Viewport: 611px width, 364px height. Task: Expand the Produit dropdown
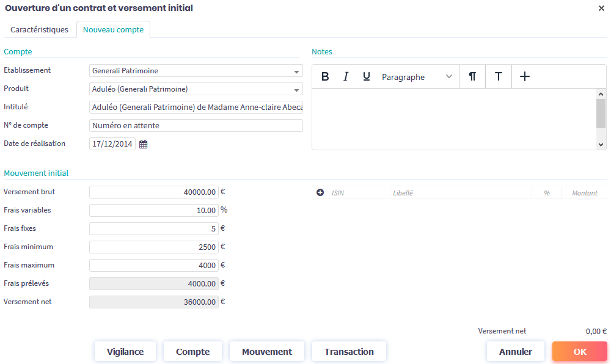296,90
